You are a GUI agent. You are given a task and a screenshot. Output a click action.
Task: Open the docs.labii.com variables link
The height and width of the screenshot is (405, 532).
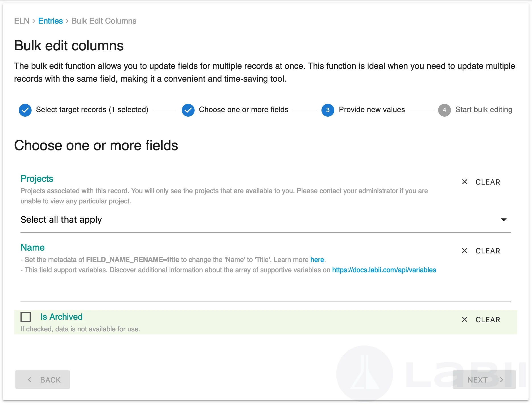pyautogui.click(x=384, y=270)
